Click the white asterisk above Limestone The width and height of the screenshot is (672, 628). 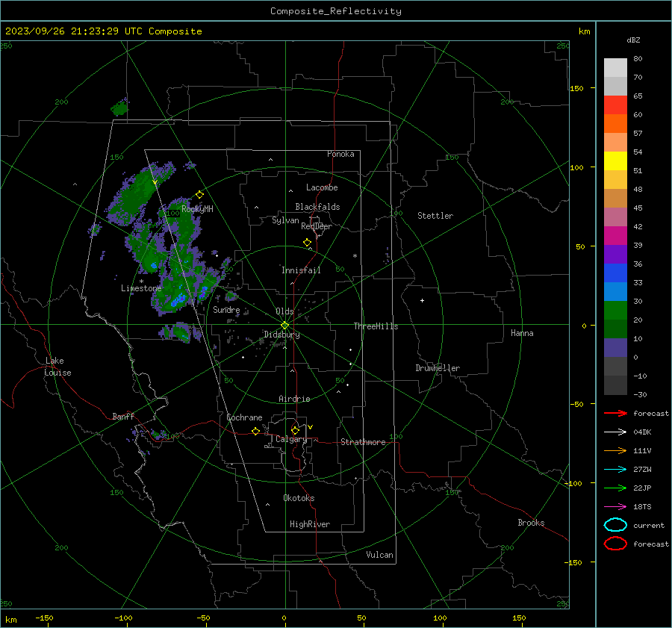pos(141,282)
